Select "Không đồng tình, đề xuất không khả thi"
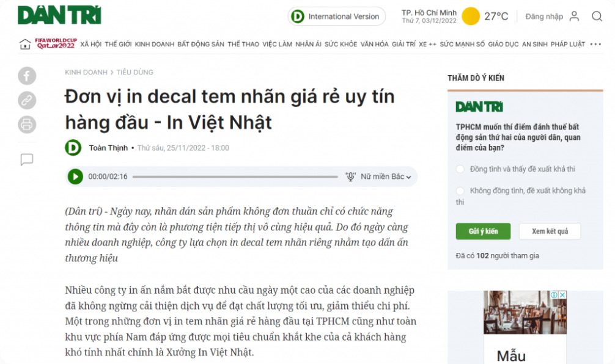This screenshot has height=364, width=615. 460,191
